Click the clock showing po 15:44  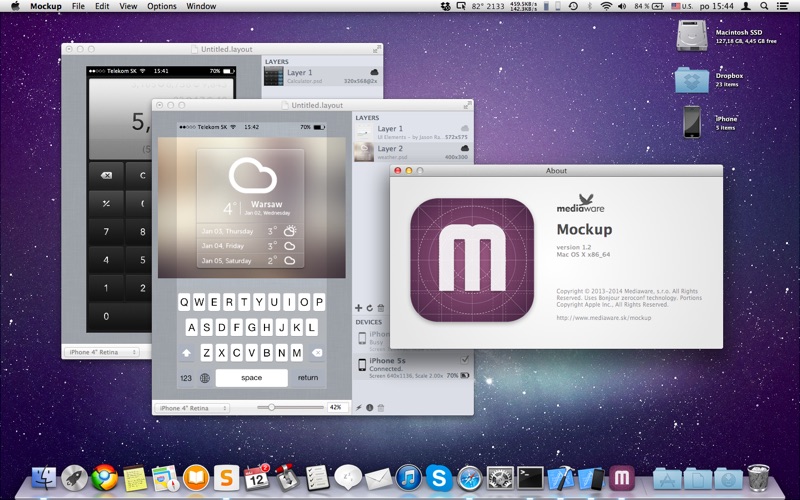click(x=716, y=6)
